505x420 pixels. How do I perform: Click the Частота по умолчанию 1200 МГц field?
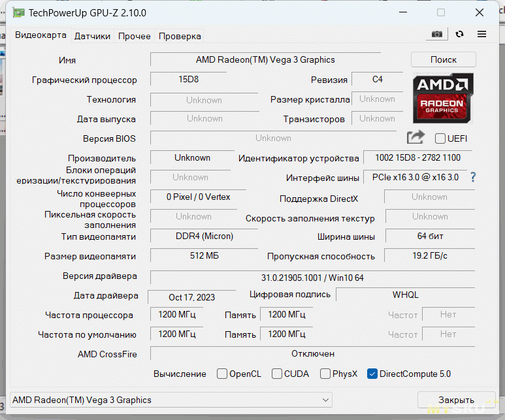177,334
